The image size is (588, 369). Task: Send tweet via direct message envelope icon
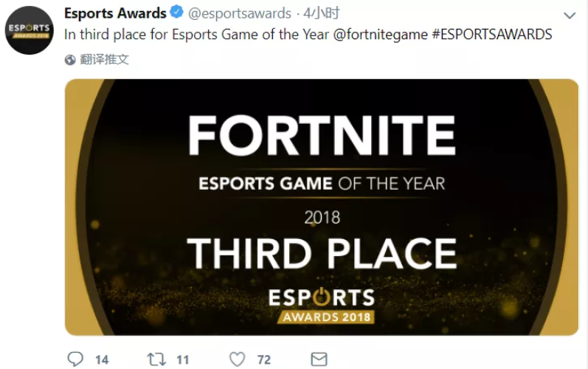point(319,359)
